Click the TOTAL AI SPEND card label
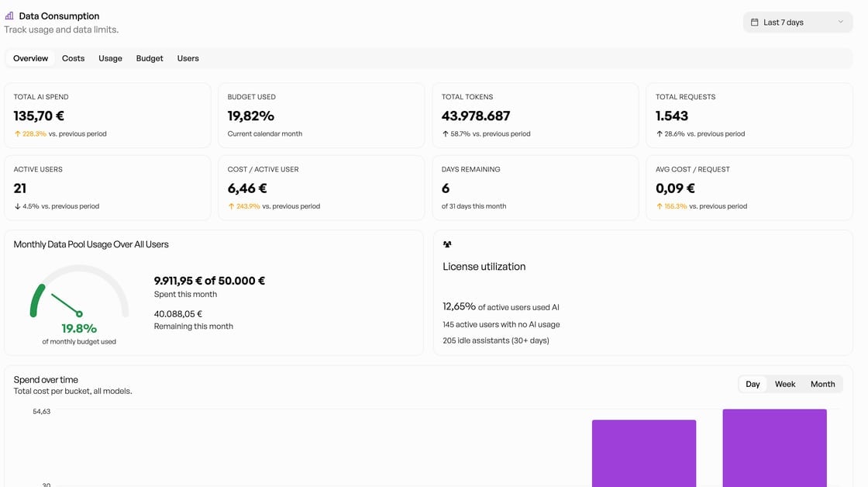This screenshot has width=868, height=487. [x=41, y=97]
